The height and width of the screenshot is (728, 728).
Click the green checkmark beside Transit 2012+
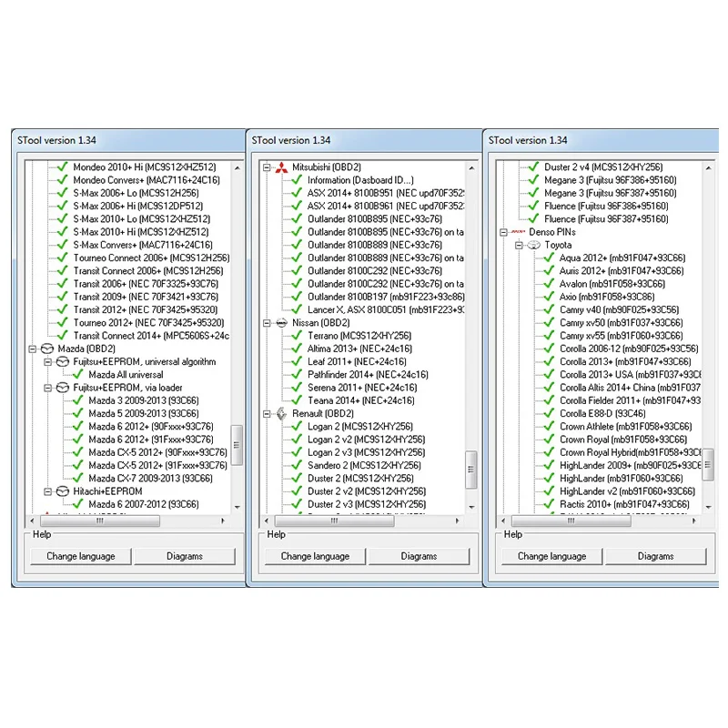[x=63, y=308]
